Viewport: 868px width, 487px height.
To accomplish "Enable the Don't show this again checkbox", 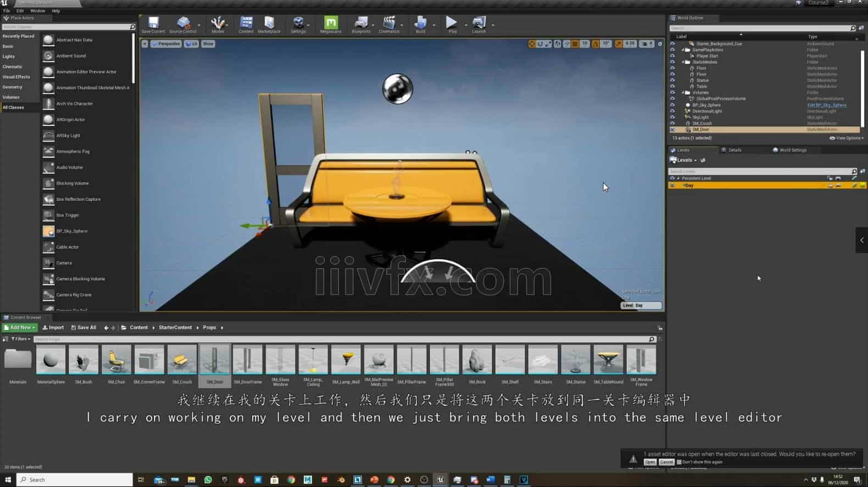I will tap(679, 462).
